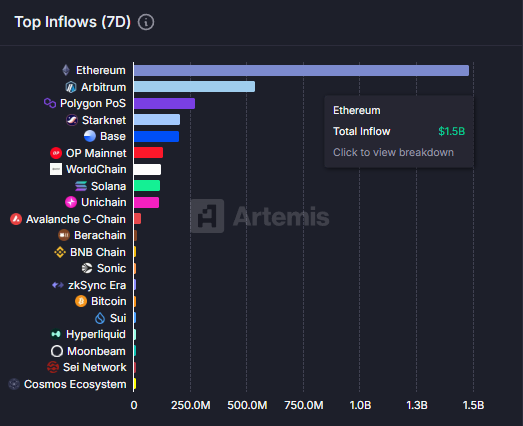Click the Base chain logo icon
Image resolution: width=523 pixels, height=426 pixels.
coord(90,136)
